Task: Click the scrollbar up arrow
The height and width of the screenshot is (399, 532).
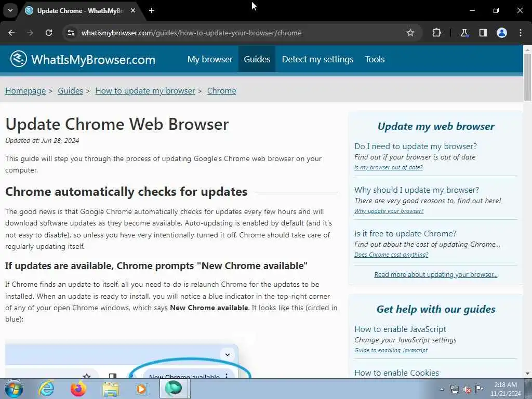Action: 528,49
